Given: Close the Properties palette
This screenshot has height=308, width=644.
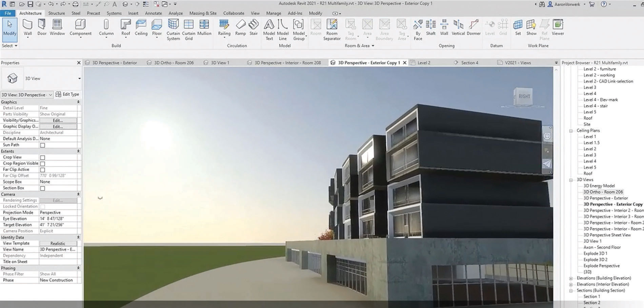Looking at the screenshot, I should (79, 63).
